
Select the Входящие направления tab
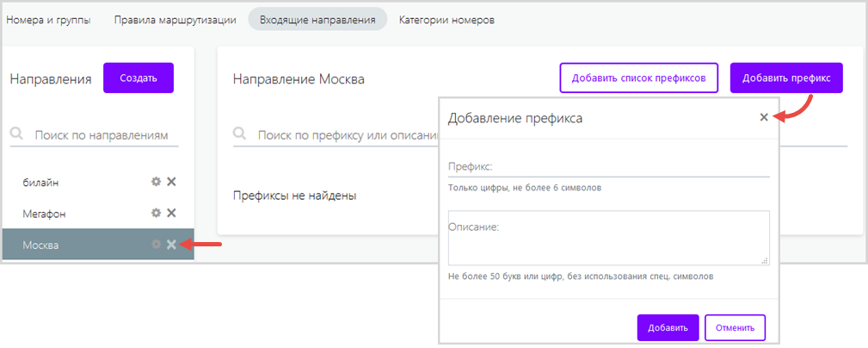317,19
